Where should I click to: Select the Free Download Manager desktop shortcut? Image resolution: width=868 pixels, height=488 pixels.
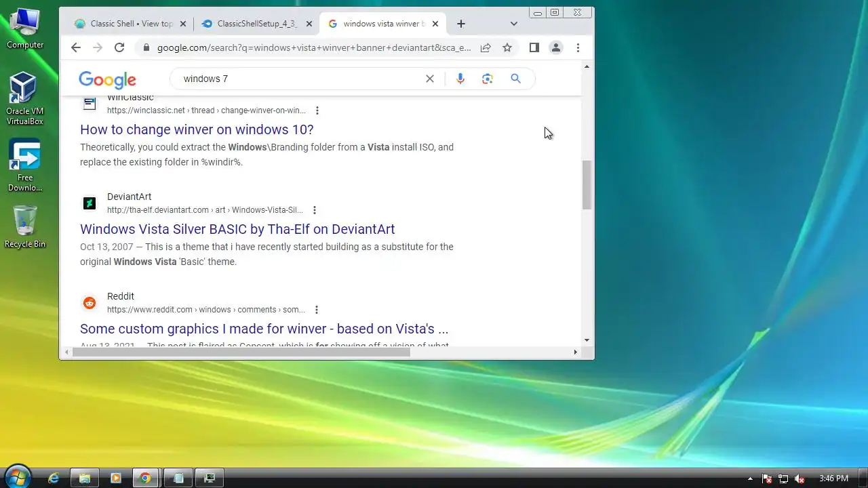25,166
